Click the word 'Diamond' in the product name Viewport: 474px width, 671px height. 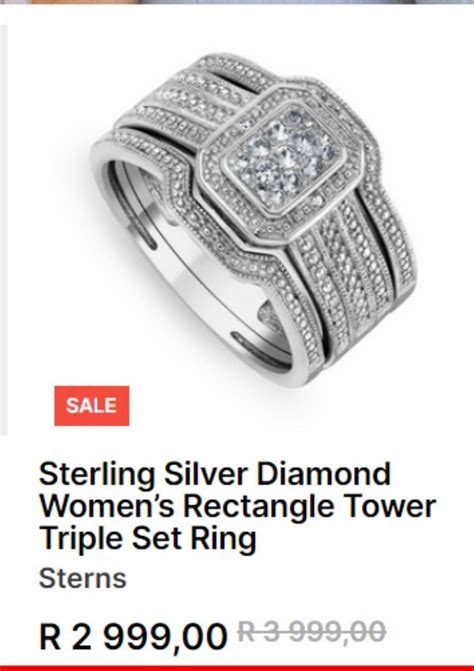323,473
